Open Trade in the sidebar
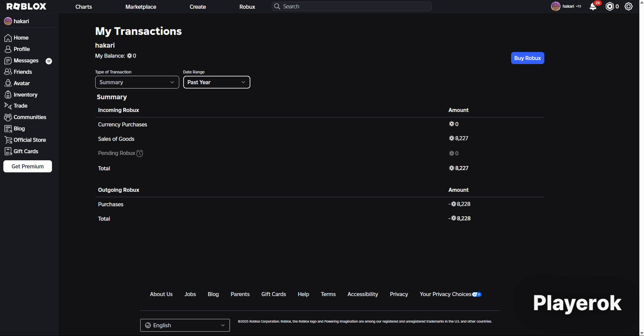The width and height of the screenshot is (644, 336). [x=21, y=106]
